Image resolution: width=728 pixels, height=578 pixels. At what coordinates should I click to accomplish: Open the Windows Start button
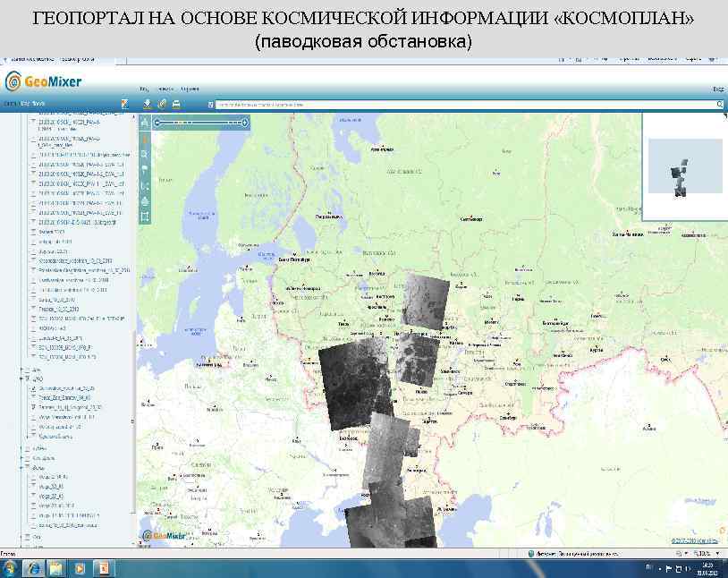[10, 569]
